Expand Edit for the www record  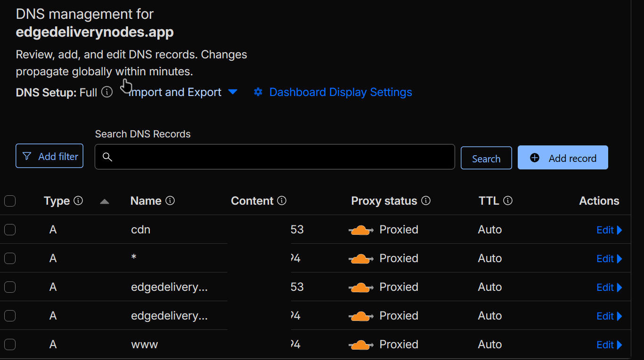[609, 345]
